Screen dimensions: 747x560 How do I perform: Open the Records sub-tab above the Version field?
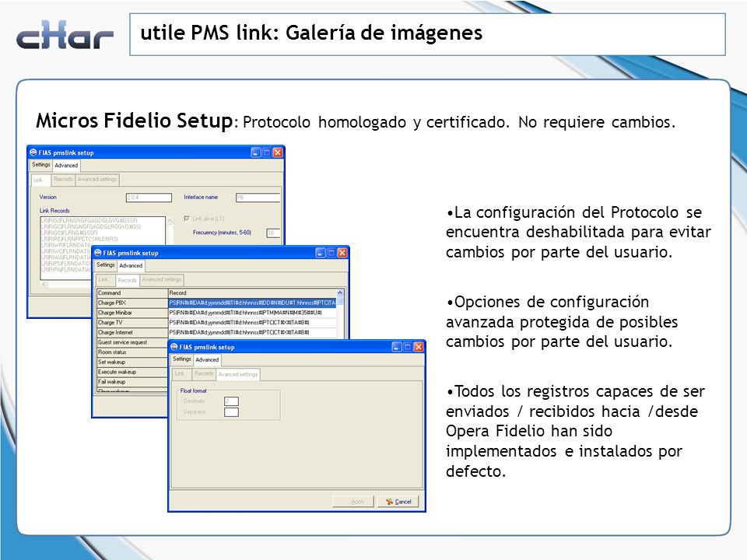tap(63, 179)
